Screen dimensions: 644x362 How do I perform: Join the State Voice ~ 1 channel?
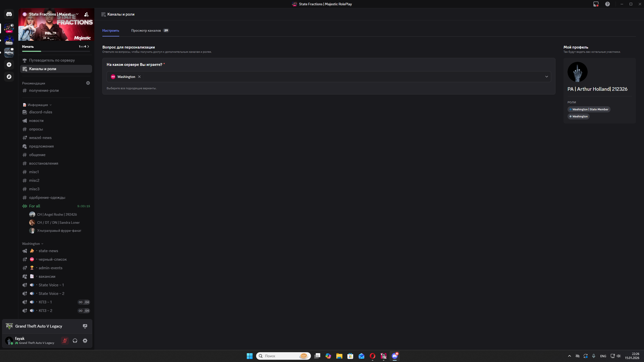pyautogui.click(x=51, y=285)
